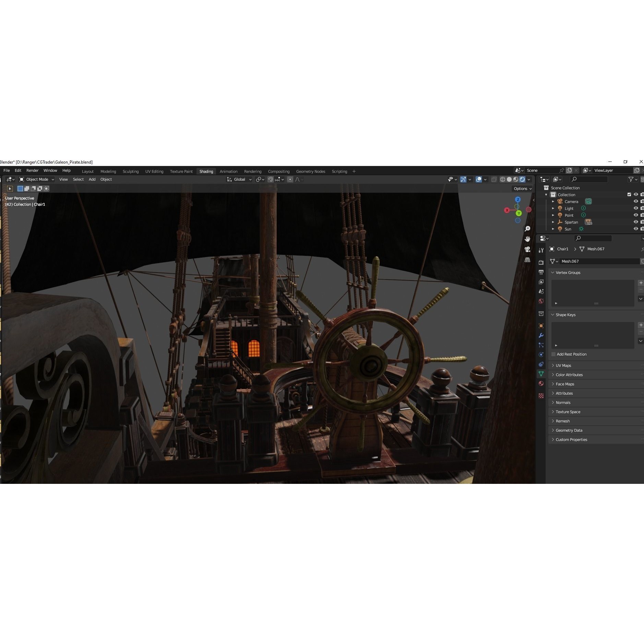Add a new vertex group with plus button
644x644 pixels.
[x=641, y=283]
